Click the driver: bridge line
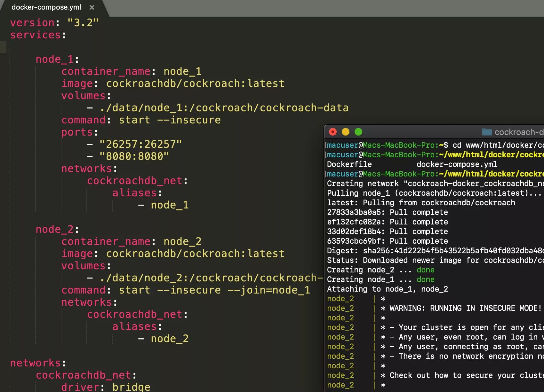 pos(106,387)
